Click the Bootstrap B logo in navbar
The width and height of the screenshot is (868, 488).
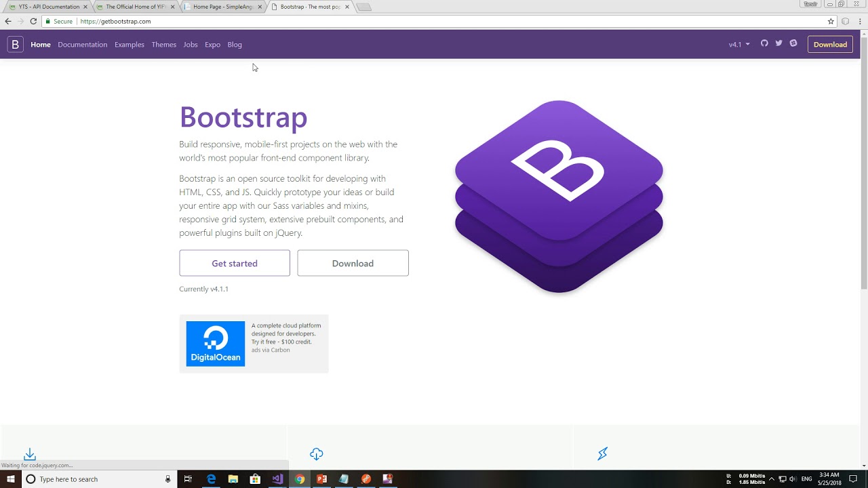coord(15,45)
